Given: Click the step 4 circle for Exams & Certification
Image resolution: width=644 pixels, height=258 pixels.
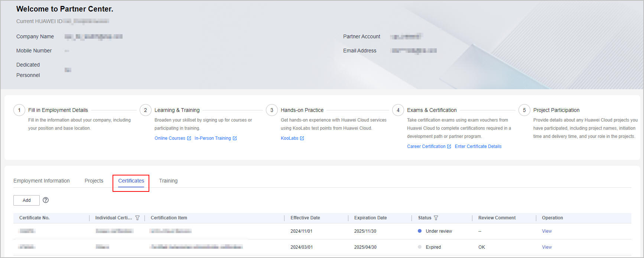Looking at the screenshot, I should (x=398, y=110).
